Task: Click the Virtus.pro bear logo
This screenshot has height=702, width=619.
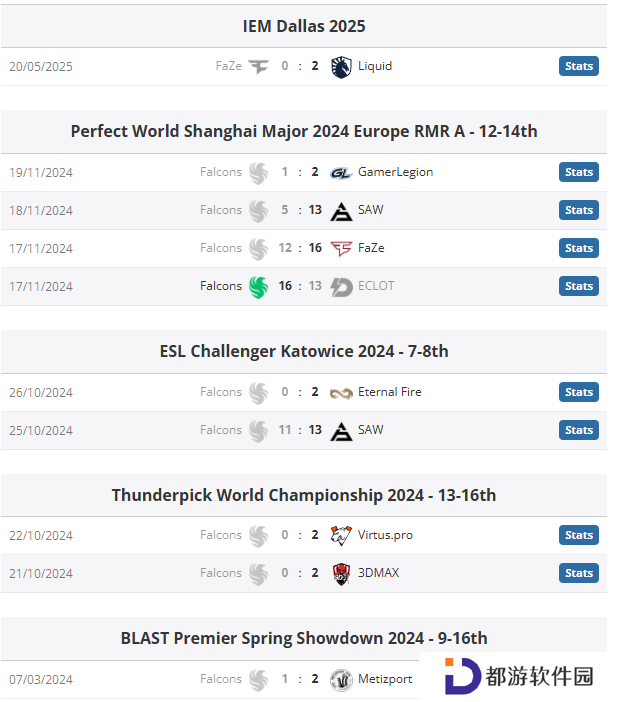Action: tap(341, 535)
